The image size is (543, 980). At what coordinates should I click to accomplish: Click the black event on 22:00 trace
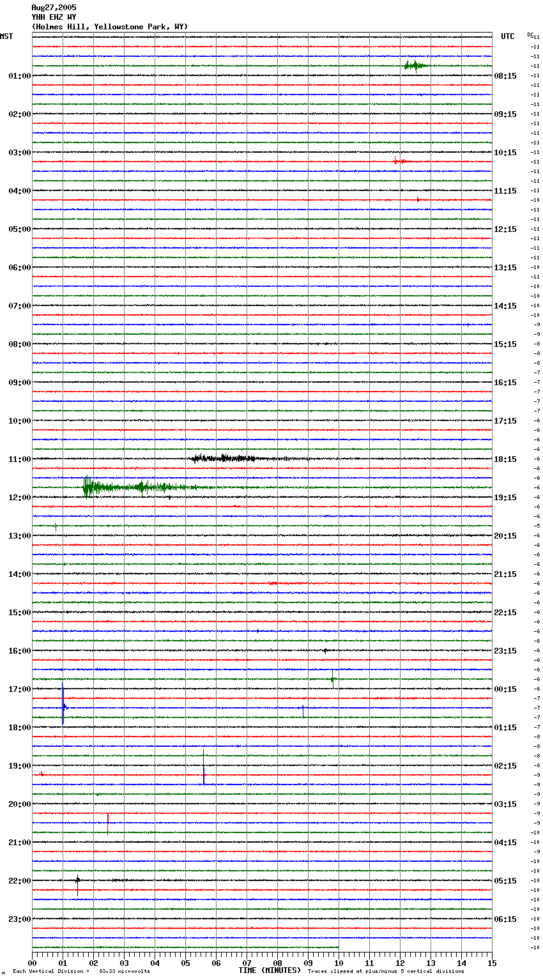click(x=78, y=885)
